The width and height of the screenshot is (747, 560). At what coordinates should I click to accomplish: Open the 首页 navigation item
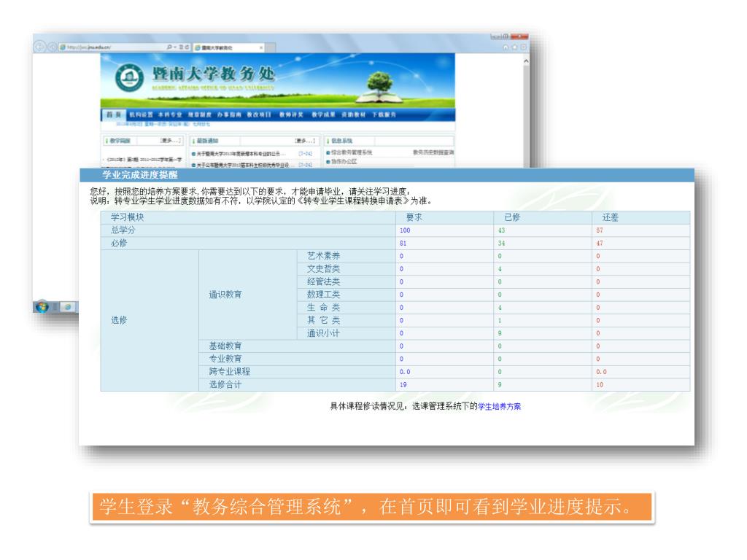tap(113, 114)
